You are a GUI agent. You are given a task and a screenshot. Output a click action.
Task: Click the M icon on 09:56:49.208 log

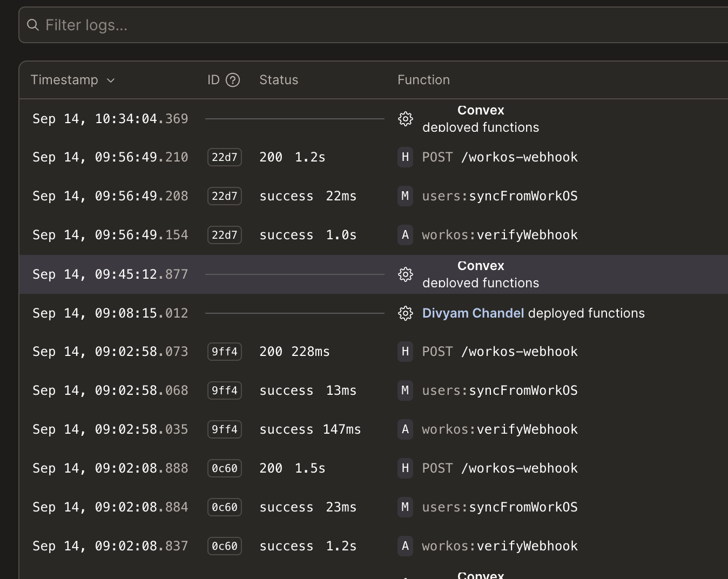405,196
